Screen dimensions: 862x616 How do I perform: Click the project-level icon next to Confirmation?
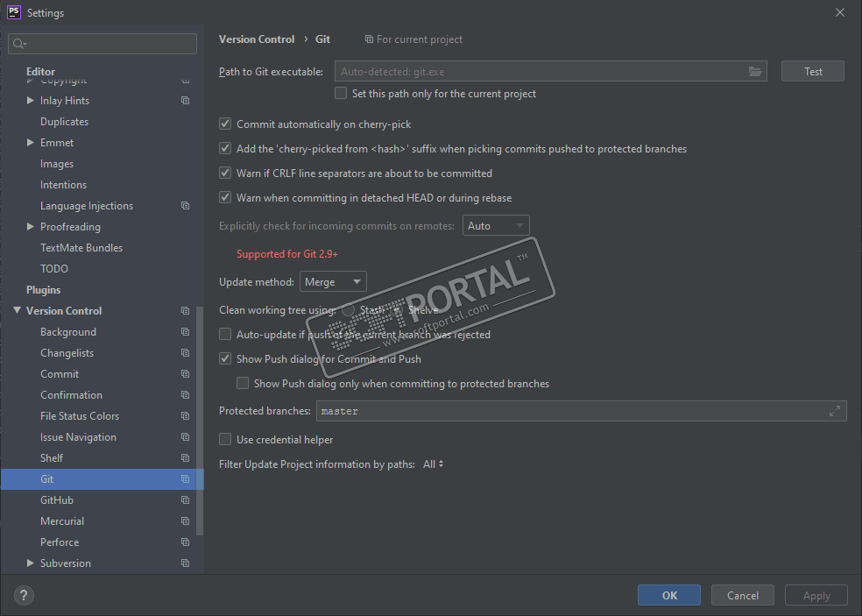tap(185, 395)
